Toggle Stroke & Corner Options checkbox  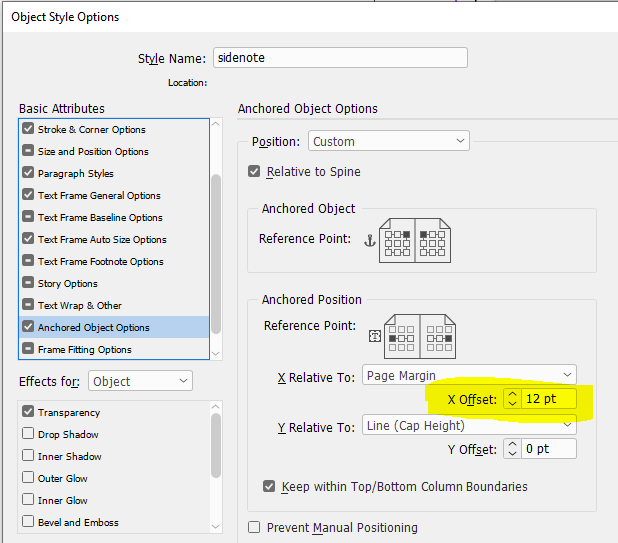click(28, 128)
